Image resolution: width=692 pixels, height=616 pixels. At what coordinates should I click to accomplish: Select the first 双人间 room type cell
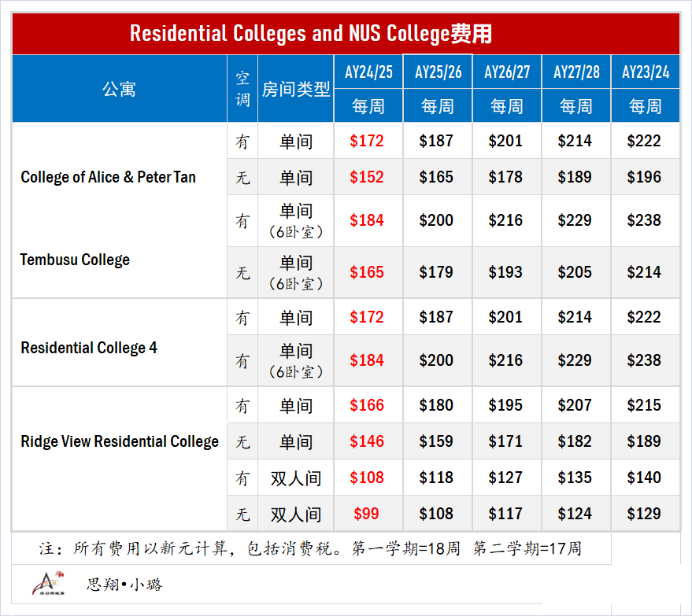coord(296,478)
